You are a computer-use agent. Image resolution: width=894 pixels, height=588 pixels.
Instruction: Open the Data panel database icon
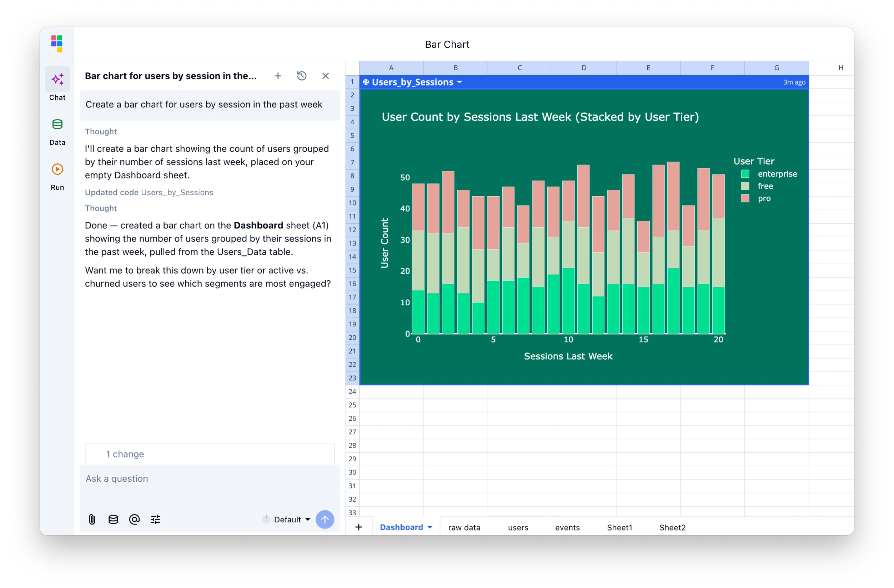pyautogui.click(x=57, y=124)
